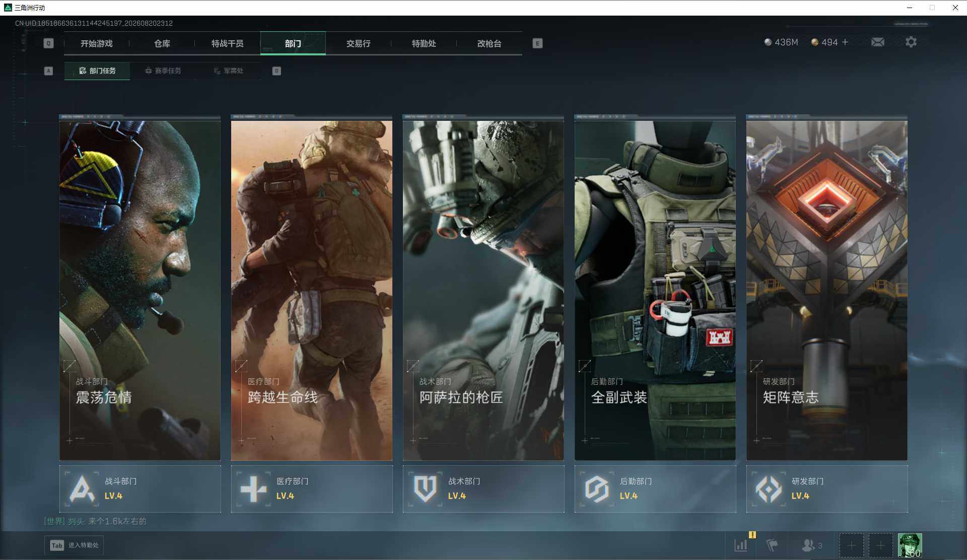Click the 后勤部门 LV.4 level label

pos(629,496)
